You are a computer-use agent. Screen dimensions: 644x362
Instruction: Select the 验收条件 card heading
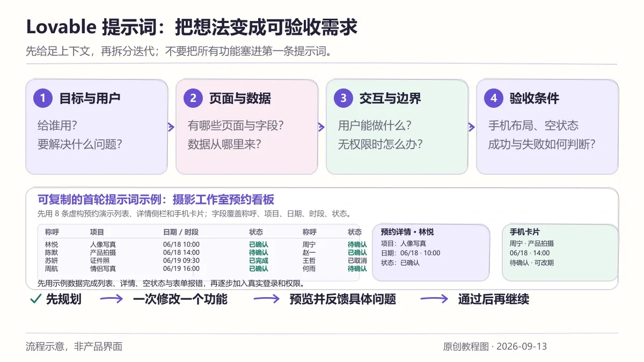coord(535,98)
